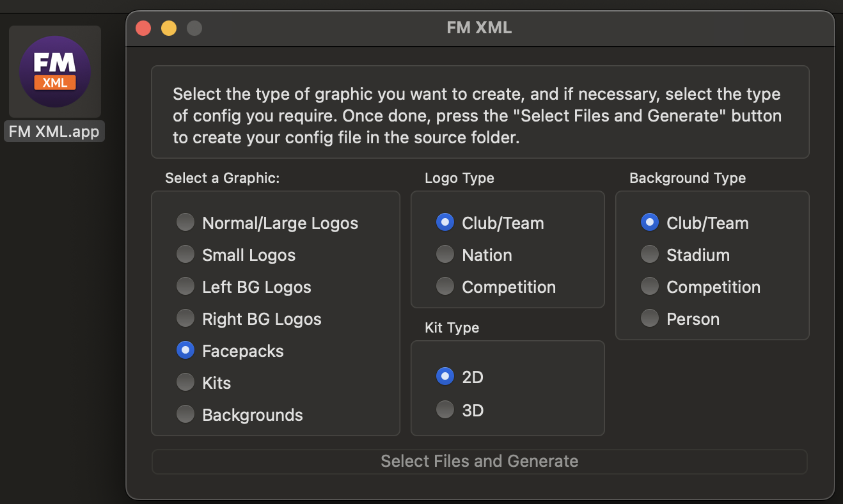
Task: Select Right BG Logos option
Action: [185, 319]
